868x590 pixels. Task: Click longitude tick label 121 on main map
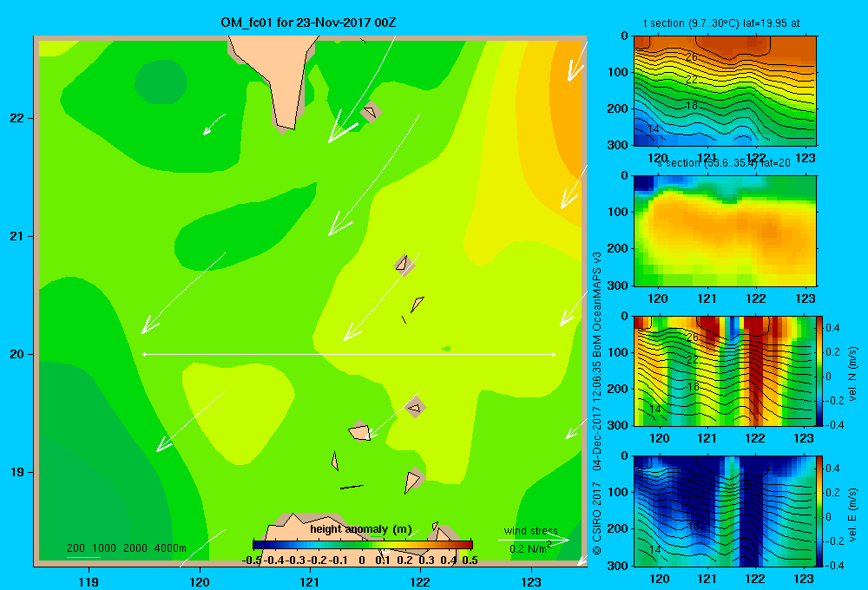click(x=310, y=581)
